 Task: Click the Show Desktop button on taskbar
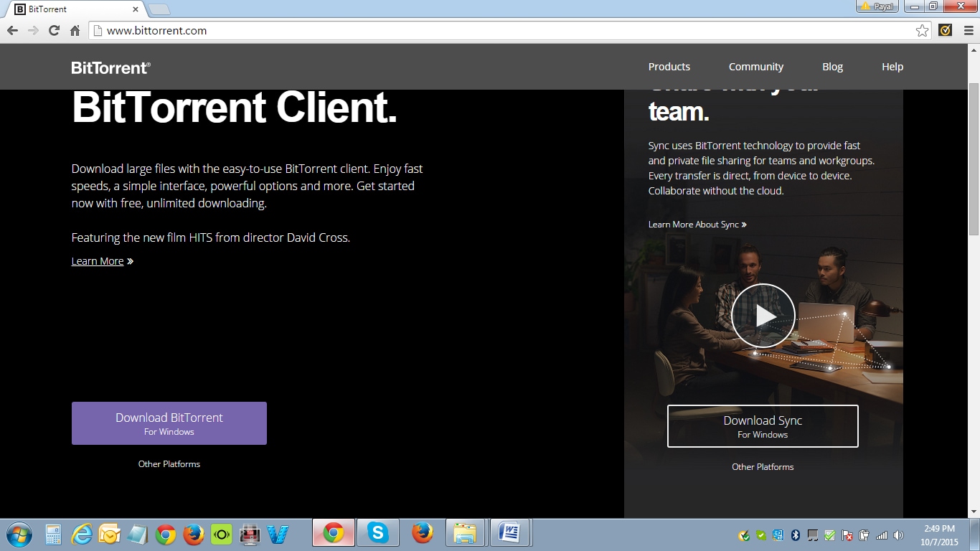[974, 534]
